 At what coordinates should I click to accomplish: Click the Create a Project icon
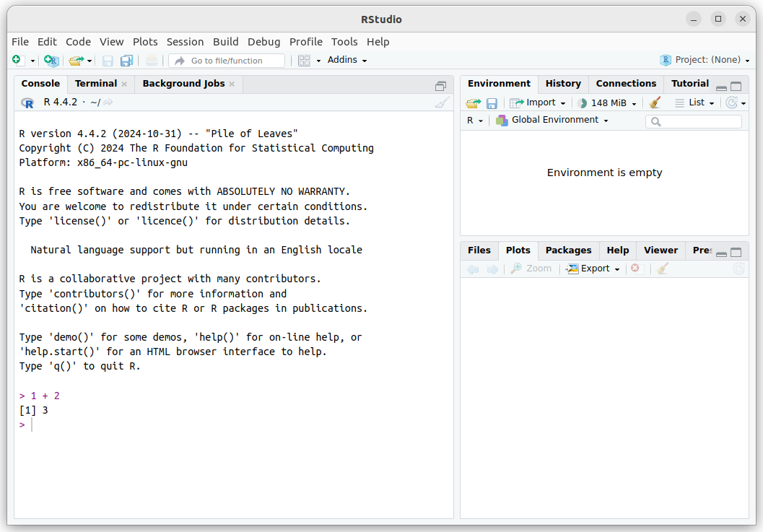[51, 61]
